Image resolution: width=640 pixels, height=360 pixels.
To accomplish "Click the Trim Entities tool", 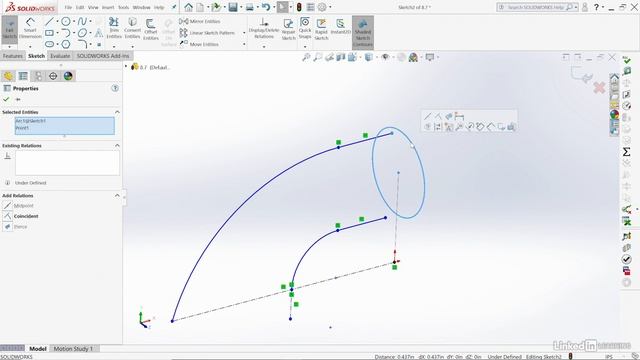I will tap(114, 29).
